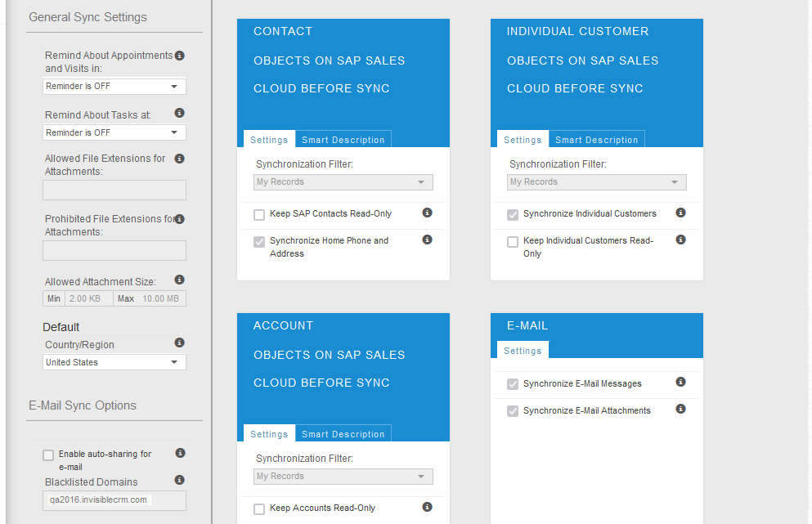Check Keep SAP Contacts Read-Only

click(x=259, y=213)
